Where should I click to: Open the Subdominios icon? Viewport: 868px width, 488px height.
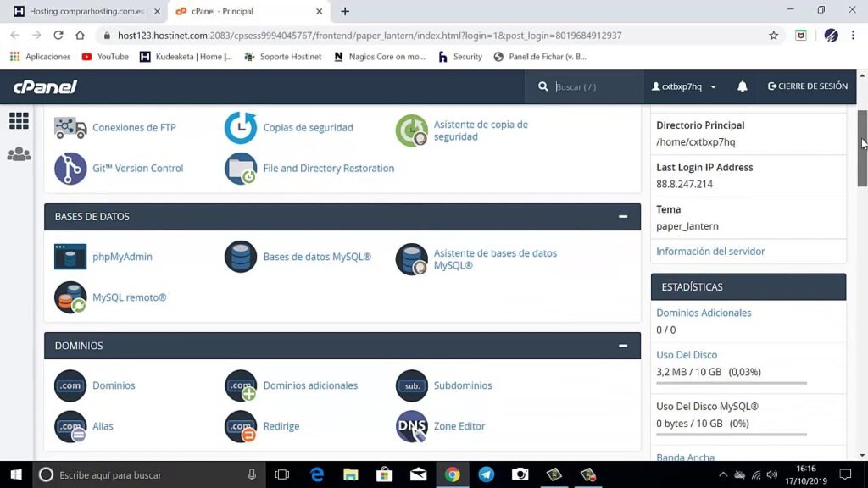(411, 385)
